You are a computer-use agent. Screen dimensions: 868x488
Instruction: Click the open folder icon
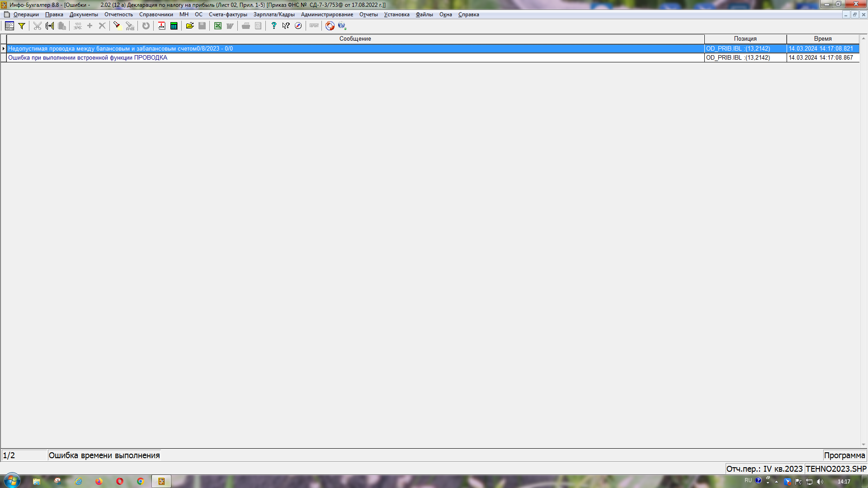(190, 26)
